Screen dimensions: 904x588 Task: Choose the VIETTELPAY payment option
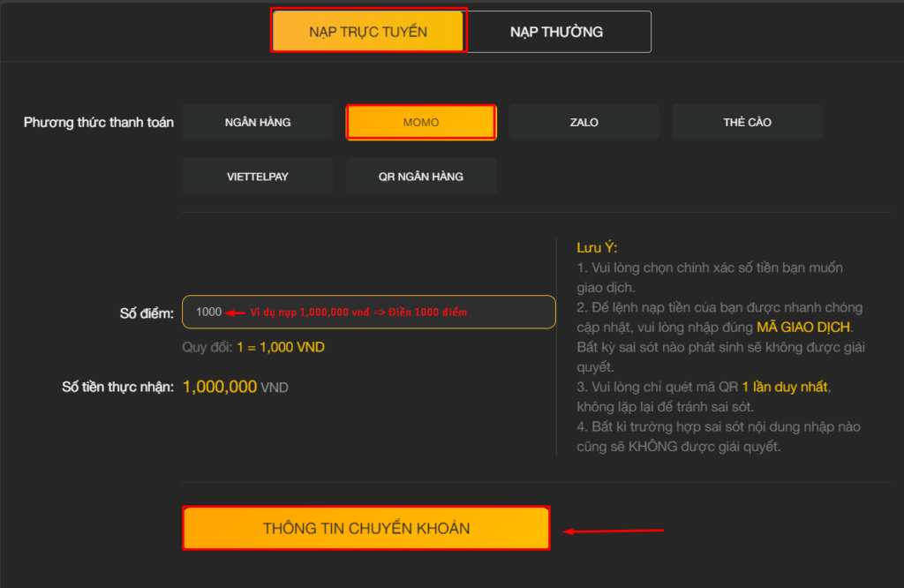258,177
